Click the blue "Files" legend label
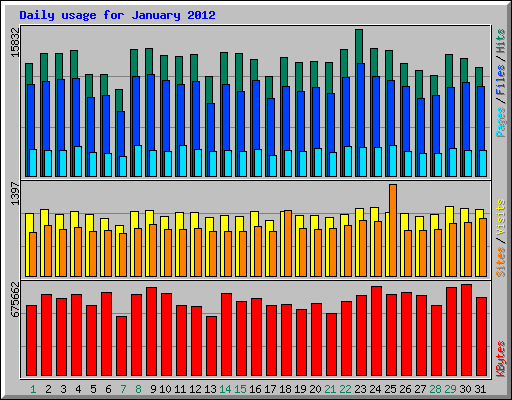 click(x=500, y=80)
